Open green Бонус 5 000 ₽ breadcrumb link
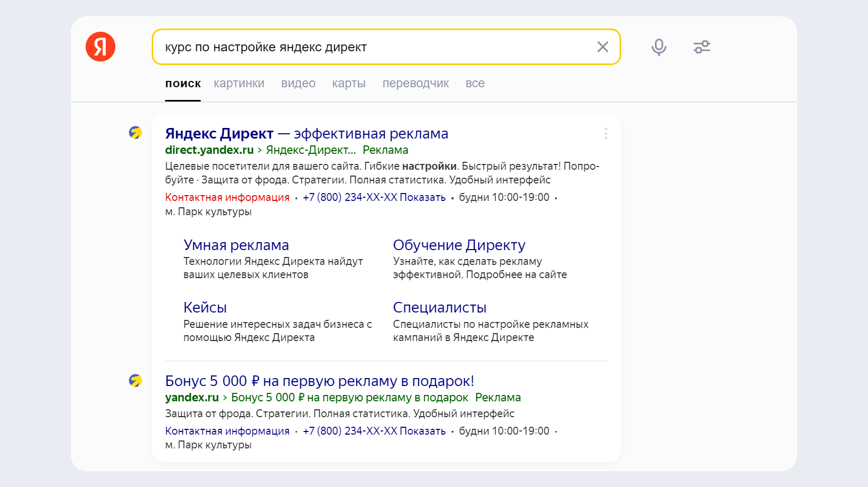Image resolution: width=868 pixels, height=487 pixels. [349, 398]
